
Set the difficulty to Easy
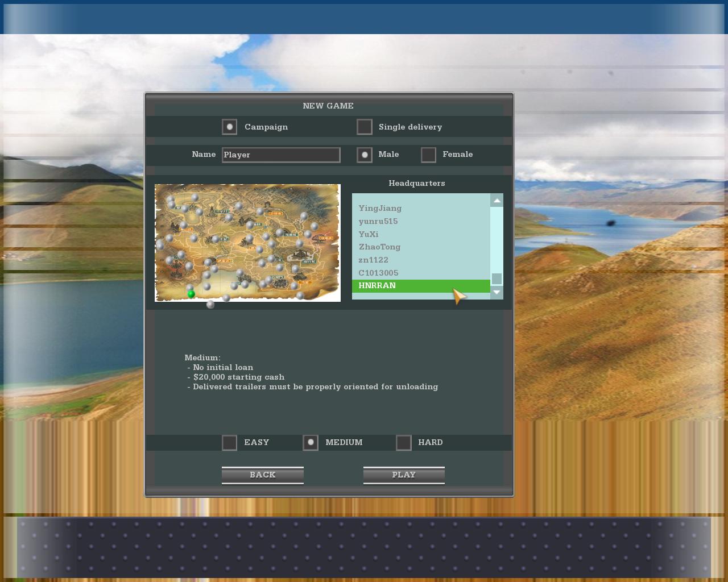point(230,442)
